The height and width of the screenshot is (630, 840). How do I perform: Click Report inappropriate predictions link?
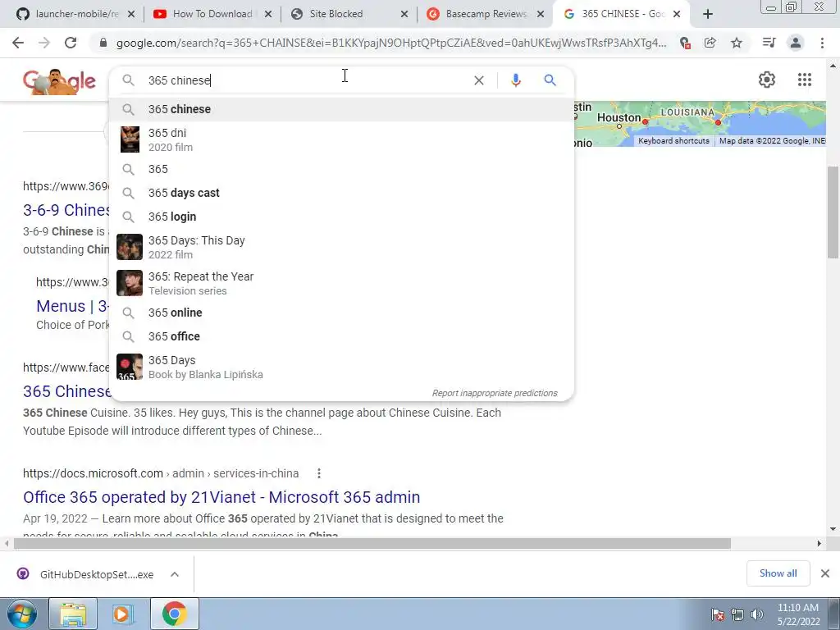tap(495, 393)
